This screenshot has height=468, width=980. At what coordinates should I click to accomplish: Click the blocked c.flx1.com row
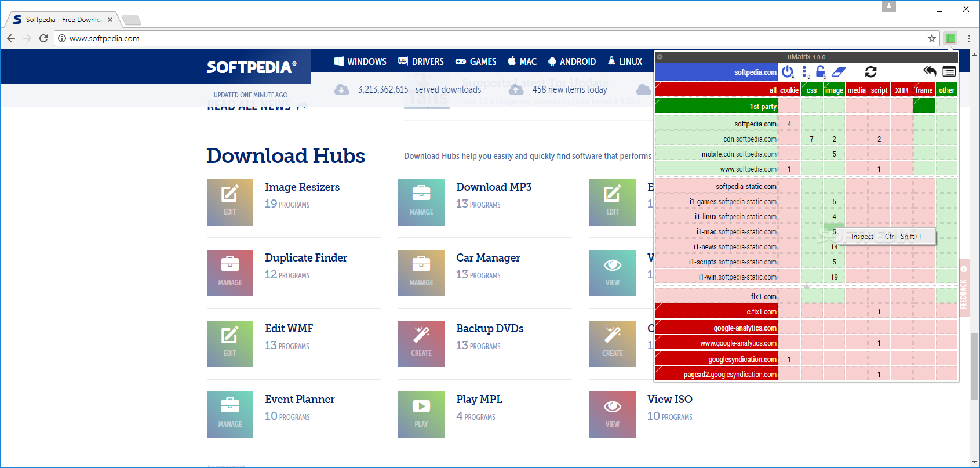pos(716,312)
